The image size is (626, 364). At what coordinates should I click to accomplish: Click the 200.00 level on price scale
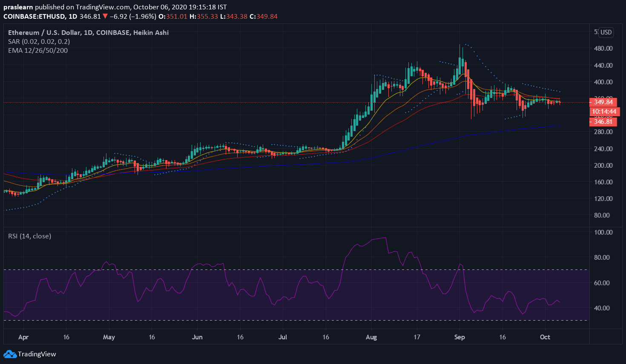point(603,165)
